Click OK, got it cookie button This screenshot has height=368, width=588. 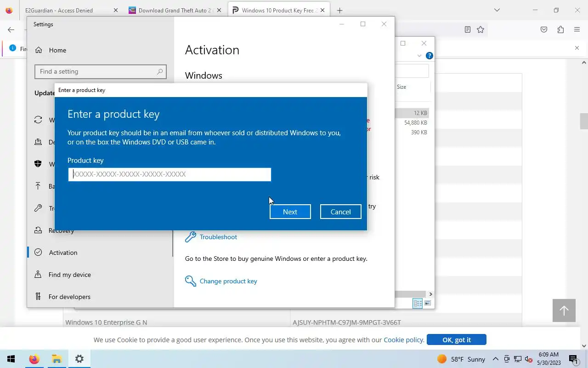(x=457, y=339)
